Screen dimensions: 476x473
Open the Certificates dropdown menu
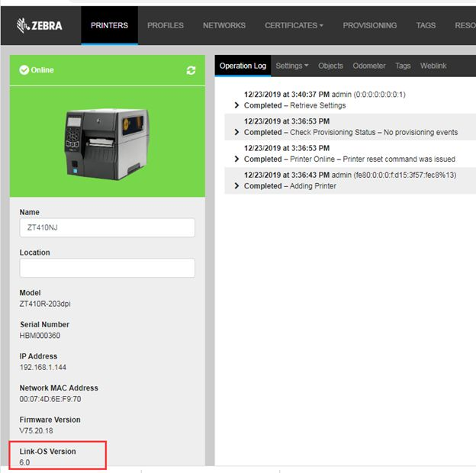pyautogui.click(x=294, y=25)
